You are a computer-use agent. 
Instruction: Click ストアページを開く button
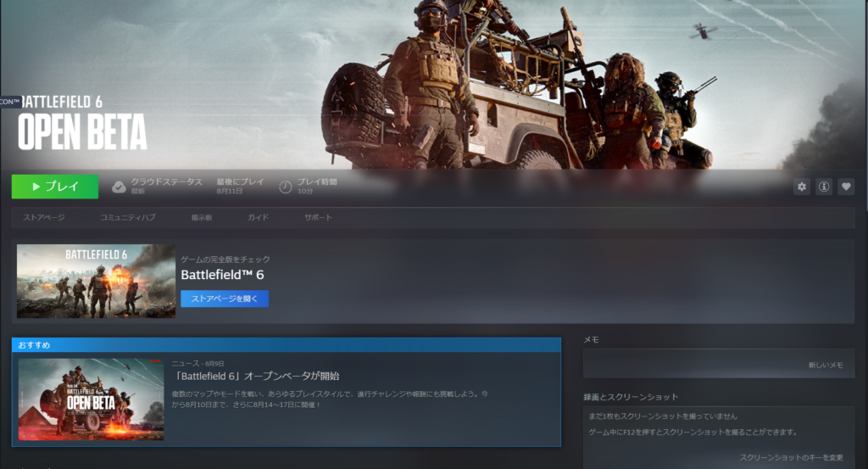(224, 299)
